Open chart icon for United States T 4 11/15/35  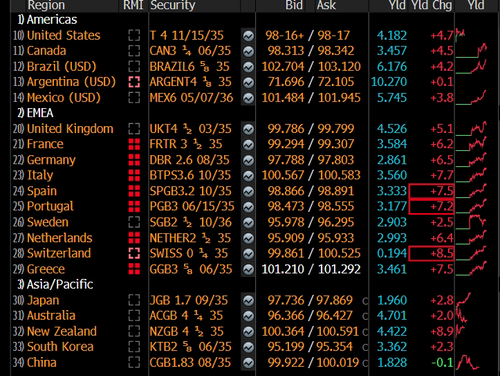[248, 36]
